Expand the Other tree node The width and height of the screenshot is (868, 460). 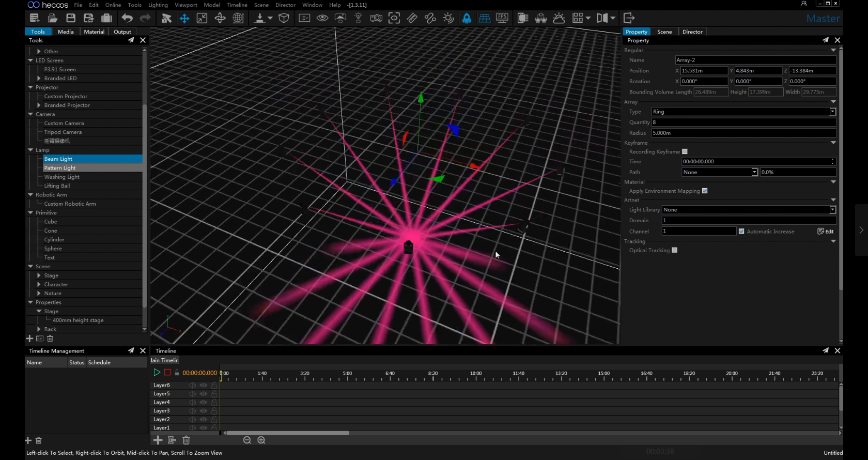pos(39,51)
